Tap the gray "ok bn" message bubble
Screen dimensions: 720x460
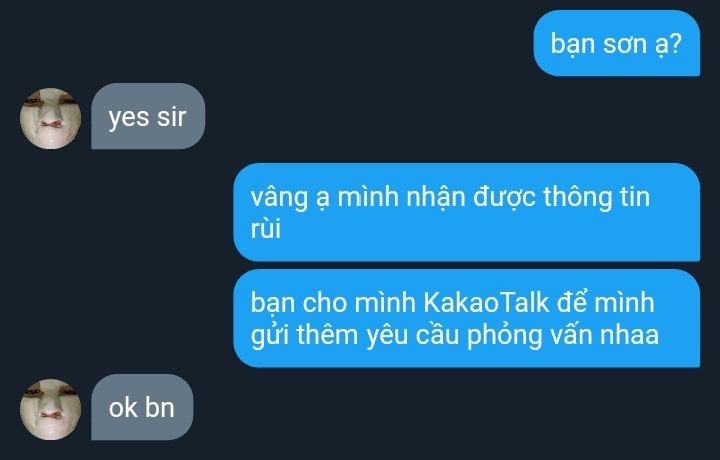coord(142,407)
